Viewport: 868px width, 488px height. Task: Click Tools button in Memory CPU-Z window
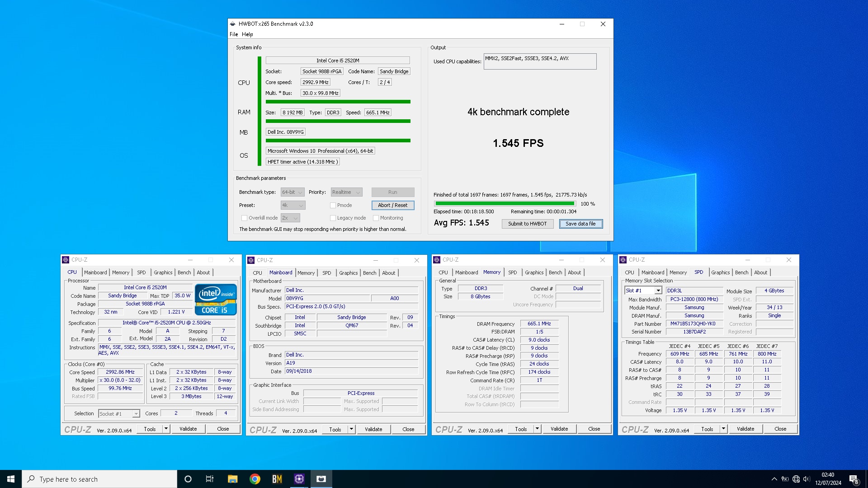point(521,429)
